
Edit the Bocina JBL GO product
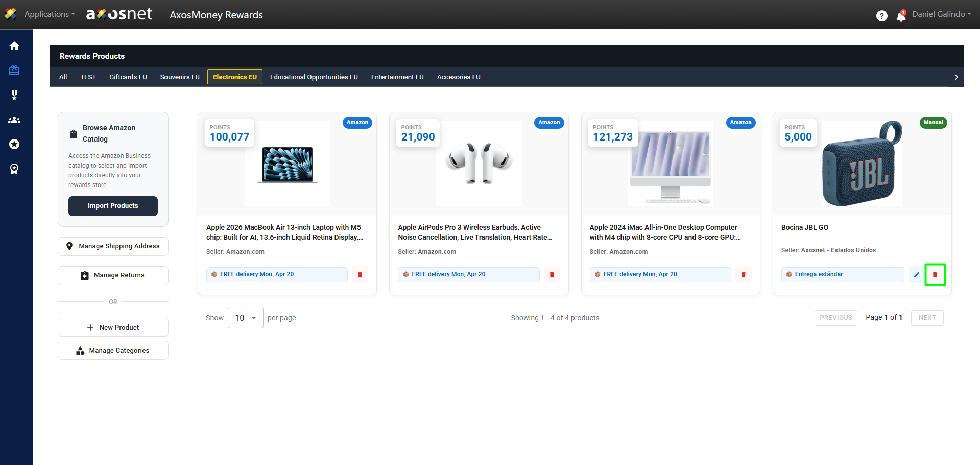point(916,275)
